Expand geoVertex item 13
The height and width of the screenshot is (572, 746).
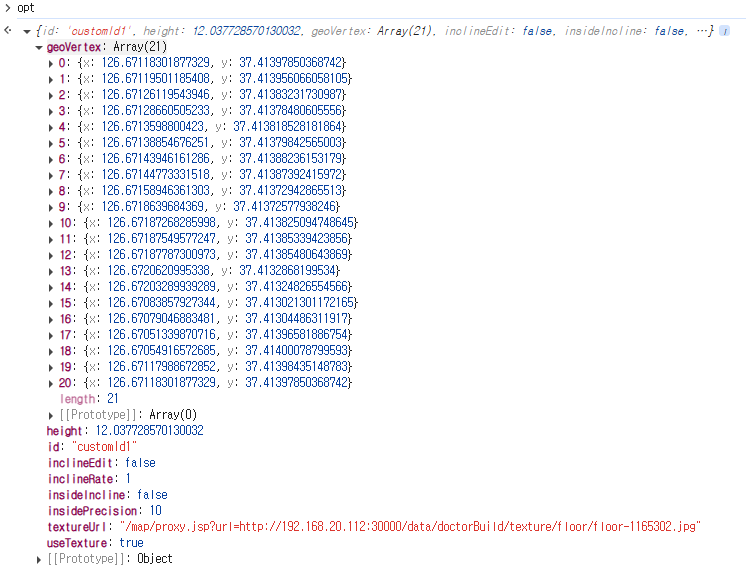(51, 272)
